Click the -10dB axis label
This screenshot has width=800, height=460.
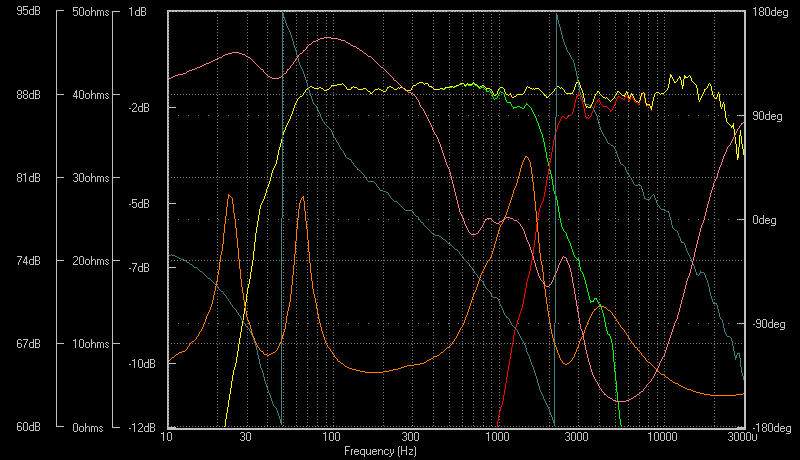[x=142, y=364]
